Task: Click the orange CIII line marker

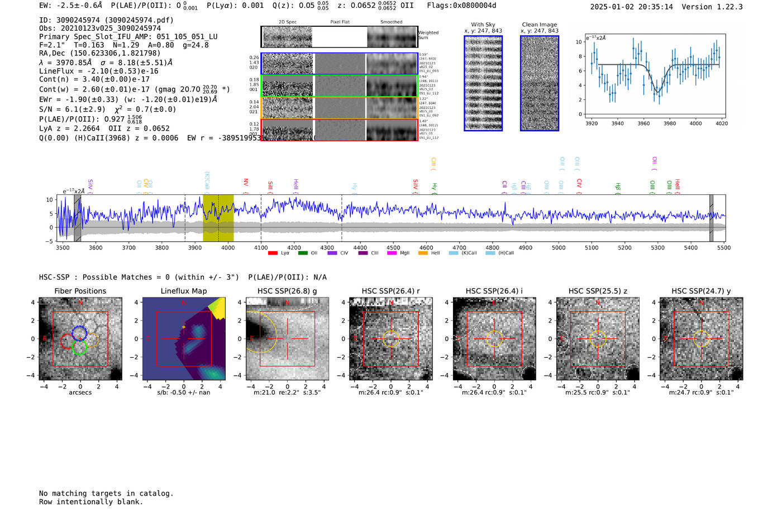Action: [433, 164]
